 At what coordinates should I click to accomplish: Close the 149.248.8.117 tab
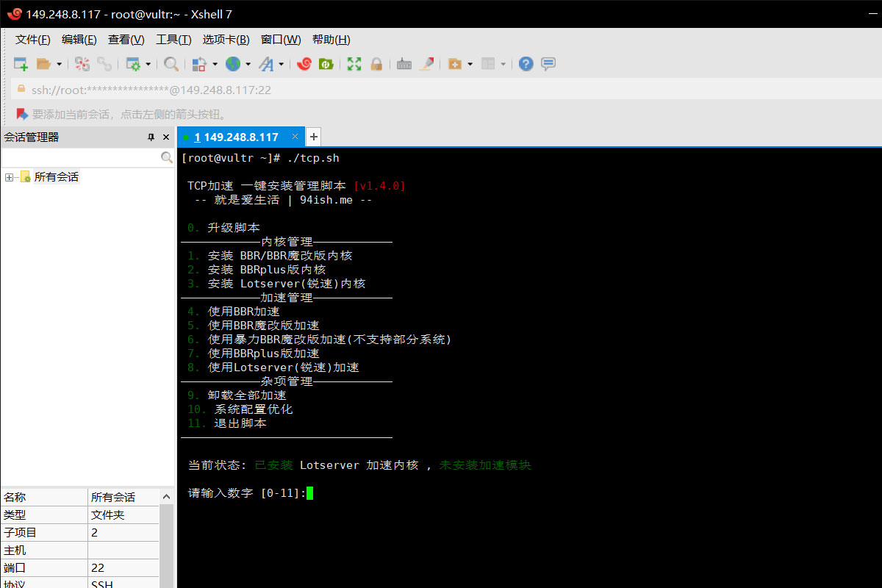click(295, 137)
